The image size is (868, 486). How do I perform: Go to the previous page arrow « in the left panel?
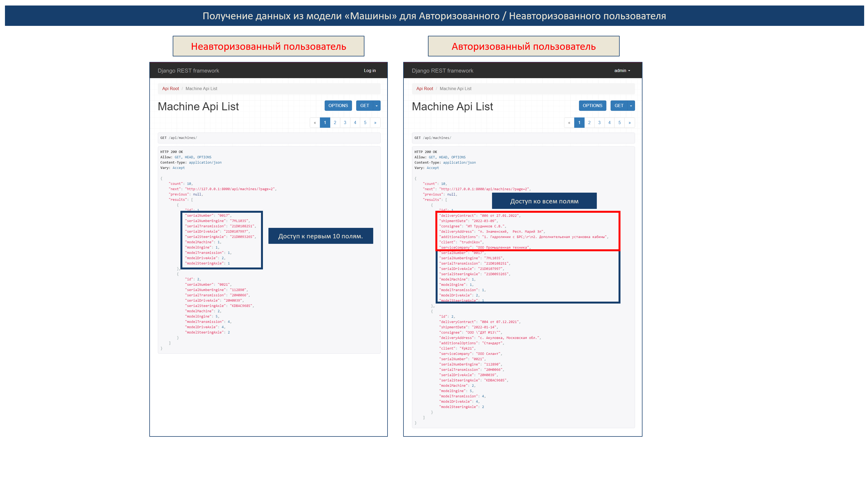pos(315,122)
